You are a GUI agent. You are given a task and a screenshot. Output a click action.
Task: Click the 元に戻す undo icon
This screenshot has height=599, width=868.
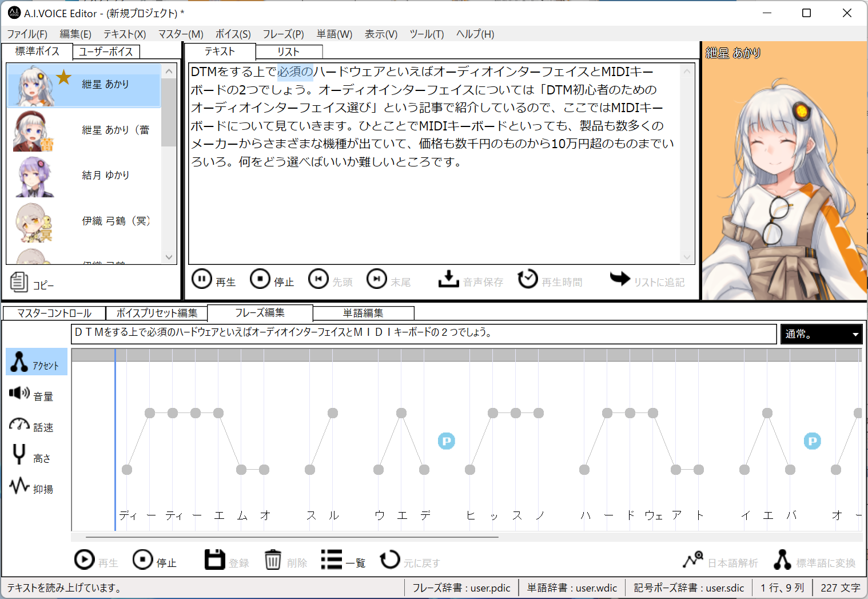point(390,559)
